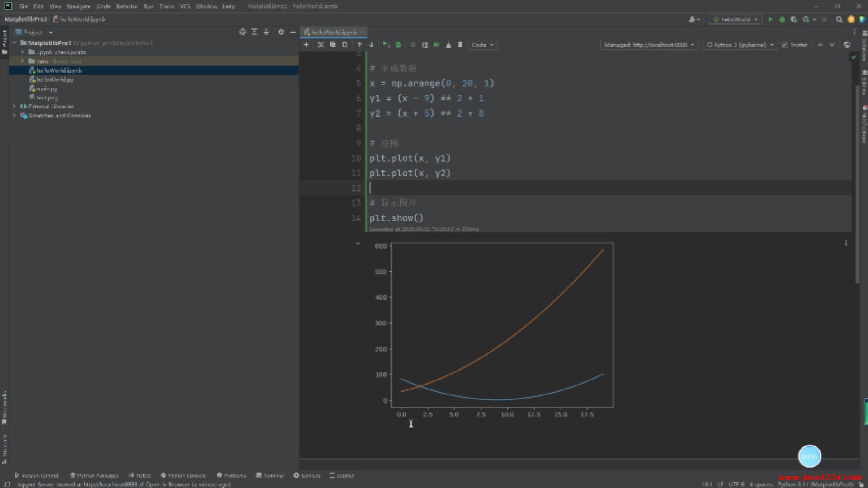Screen dimensions: 868x488
Task: Click the editor vertical scrollbar
Action: [x=857, y=181]
